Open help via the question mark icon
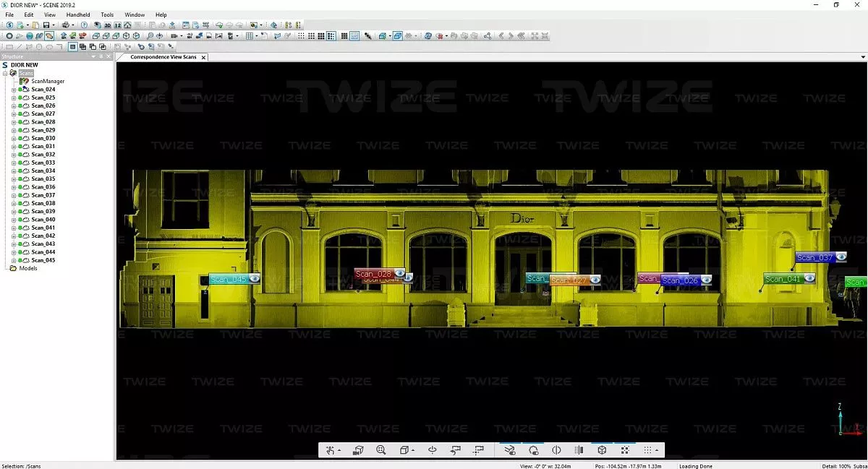Viewport: 868px width, 469px height. point(84,25)
